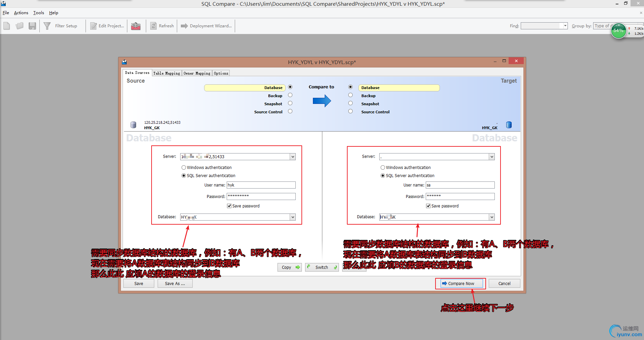Screen dimensions: 644x340
Task: Click the Cancel button
Action: click(504, 284)
